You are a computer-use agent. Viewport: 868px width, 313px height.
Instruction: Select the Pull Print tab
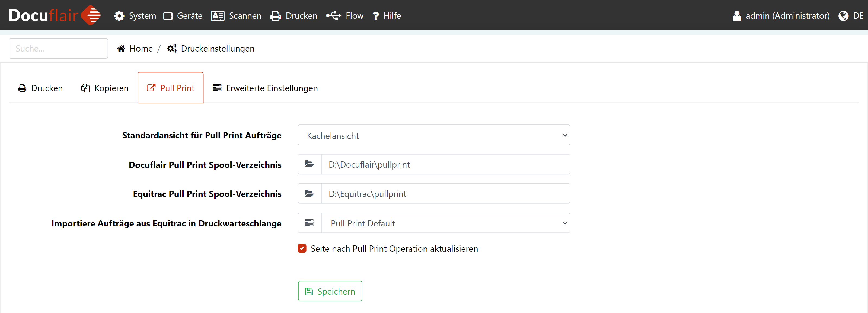tap(171, 88)
